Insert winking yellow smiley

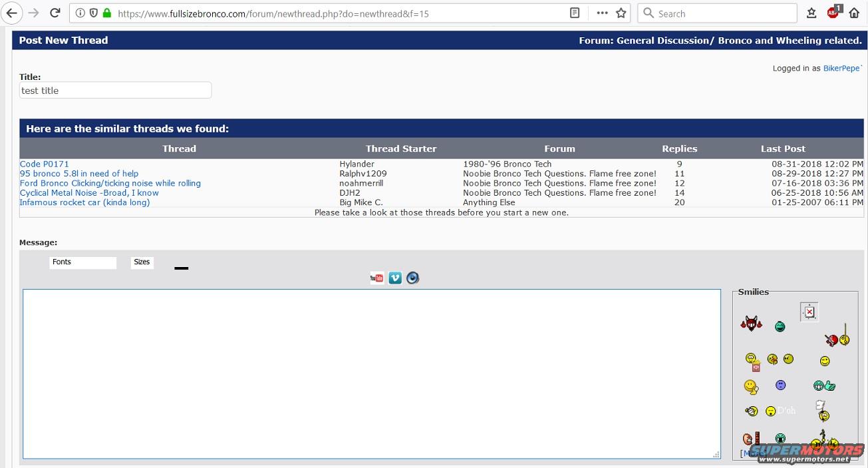(x=825, y=361)
